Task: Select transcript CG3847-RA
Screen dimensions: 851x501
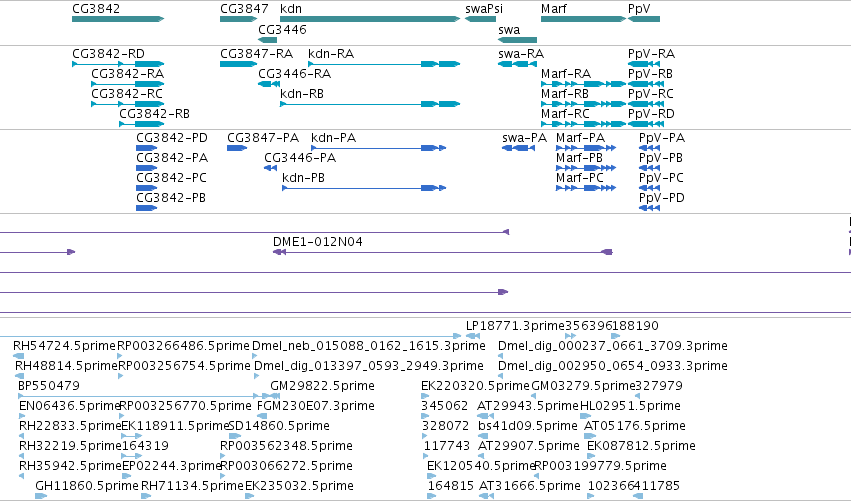Action: click(x=238, y=64)
